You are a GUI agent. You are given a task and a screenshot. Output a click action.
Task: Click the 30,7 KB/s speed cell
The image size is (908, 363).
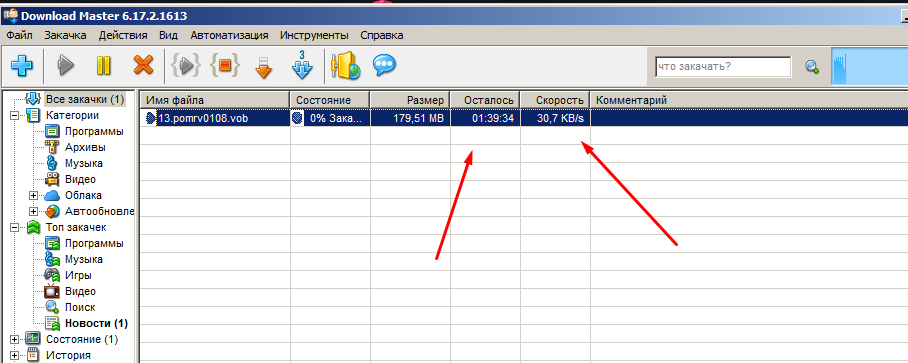pos(555,118)
